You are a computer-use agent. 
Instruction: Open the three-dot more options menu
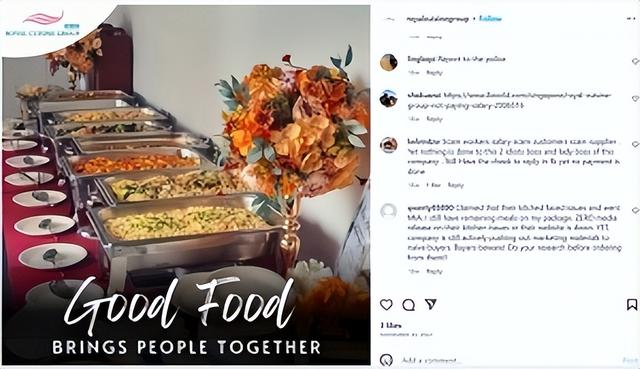631,18
